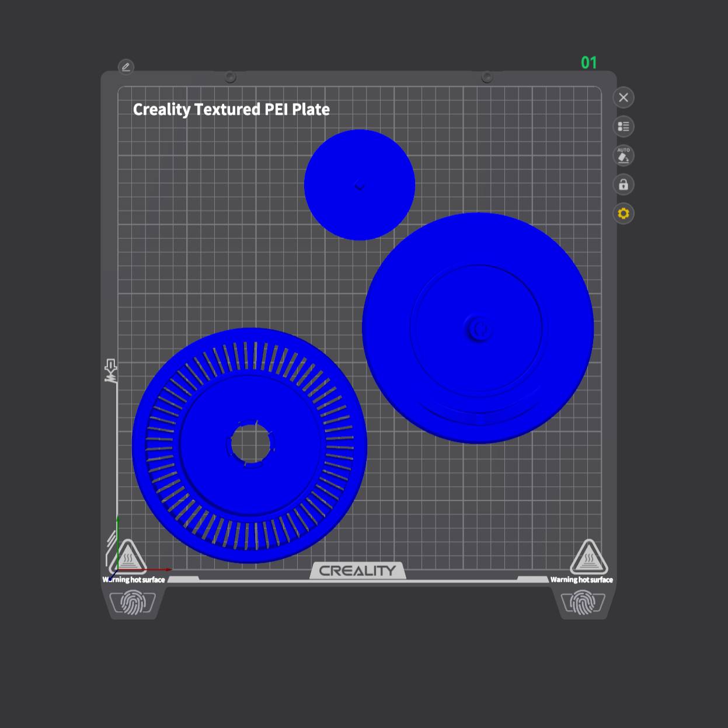Open plate settings with yellow gear icon
This screenshot has height=728, width=728.
623,213
